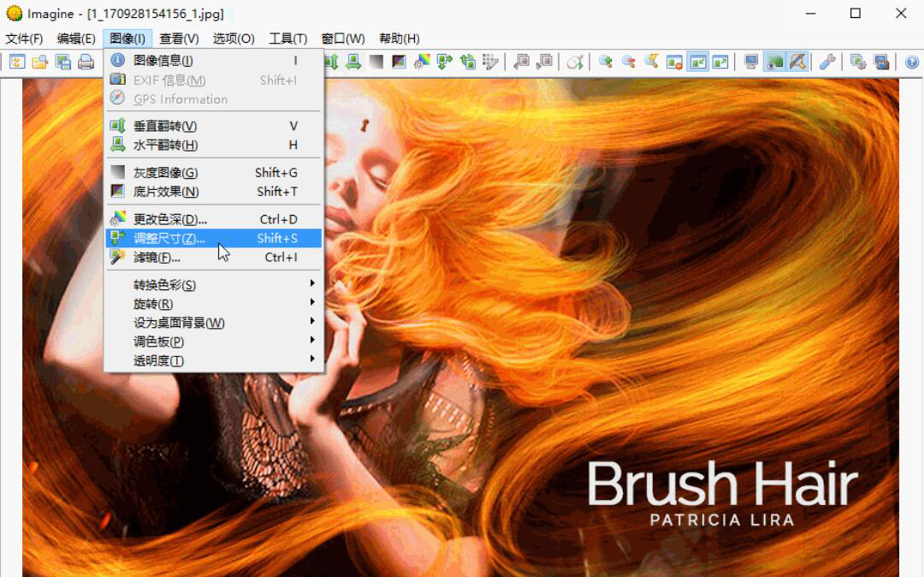The image size is (924, 577).
Task: Open the 窗口(W) menu
Action: click(343, 39)
